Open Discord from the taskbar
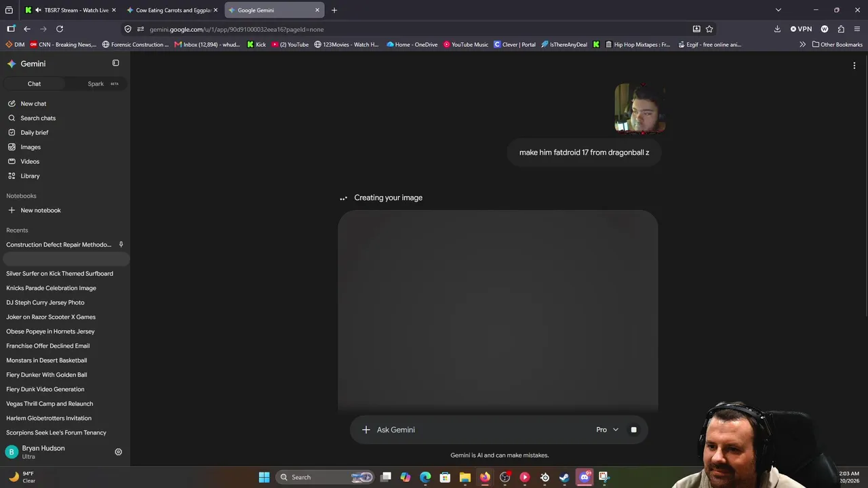This screenshot has height=488, width=868. click(x=585, y=477)
